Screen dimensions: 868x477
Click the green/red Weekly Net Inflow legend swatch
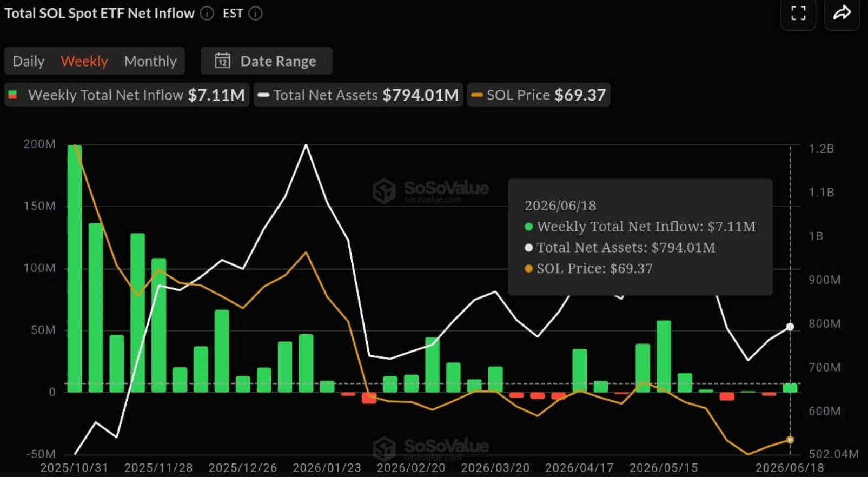coord(12,95)
